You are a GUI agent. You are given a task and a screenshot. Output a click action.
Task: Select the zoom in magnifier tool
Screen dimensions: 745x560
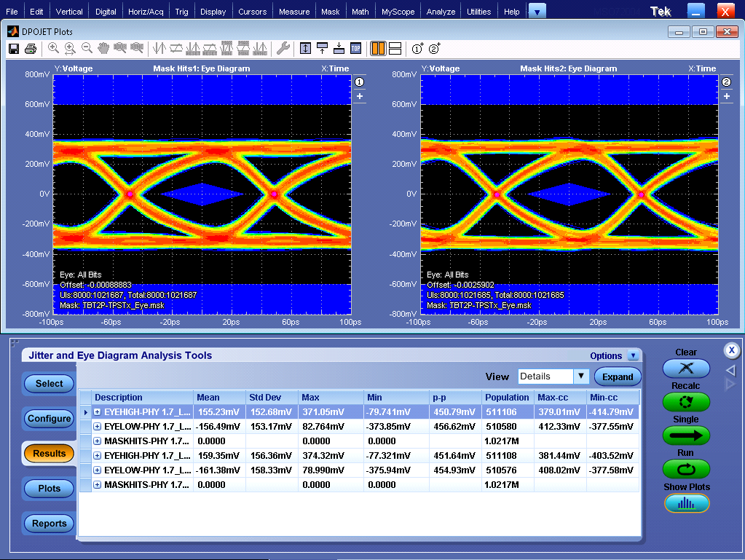(53, 49)
